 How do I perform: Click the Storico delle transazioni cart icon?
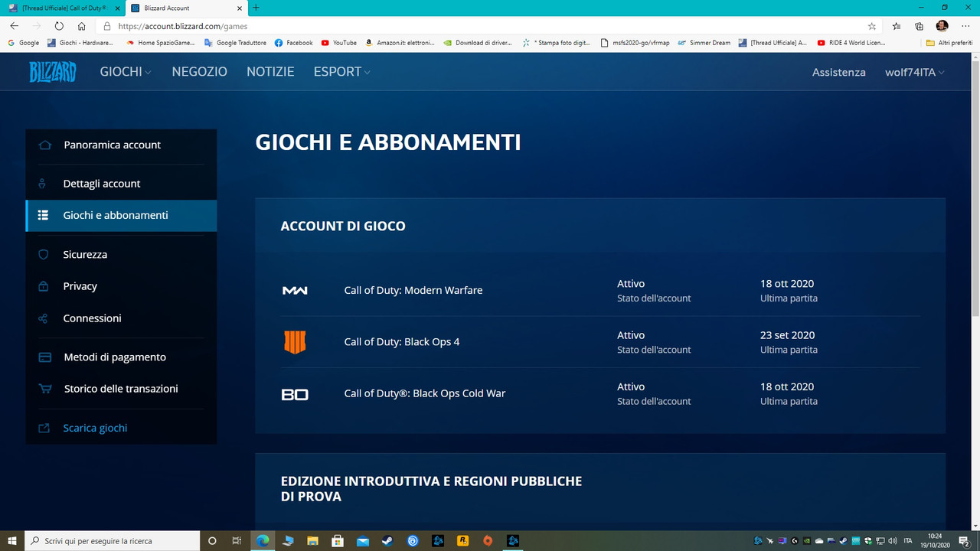pos(45,389)
